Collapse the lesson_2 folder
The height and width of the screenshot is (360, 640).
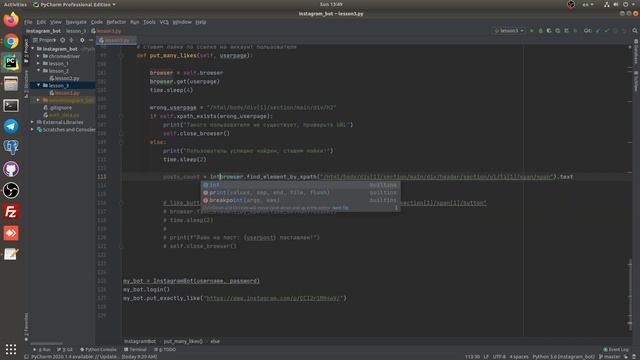[39, 71]
